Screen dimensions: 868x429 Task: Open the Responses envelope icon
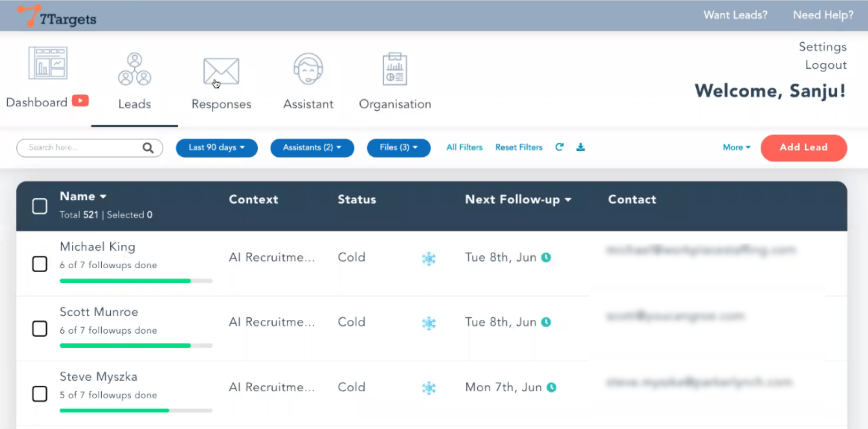point(221,71)
